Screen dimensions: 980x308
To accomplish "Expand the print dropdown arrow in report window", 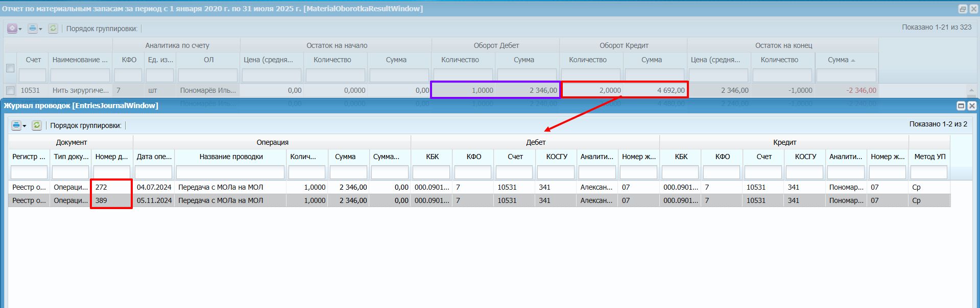I will [41, 29].
